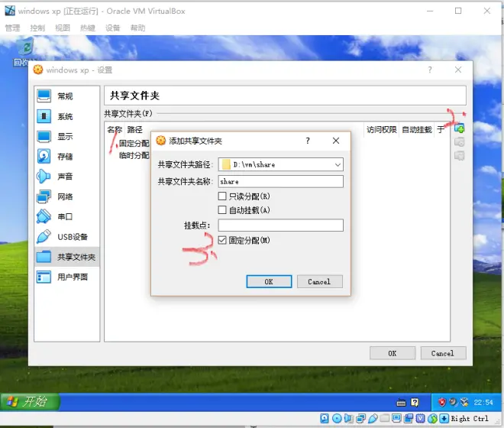This screenshot has height=428, width=504.
Task: Click OK in the windows xp 设置 window
Action: [393, 353]
